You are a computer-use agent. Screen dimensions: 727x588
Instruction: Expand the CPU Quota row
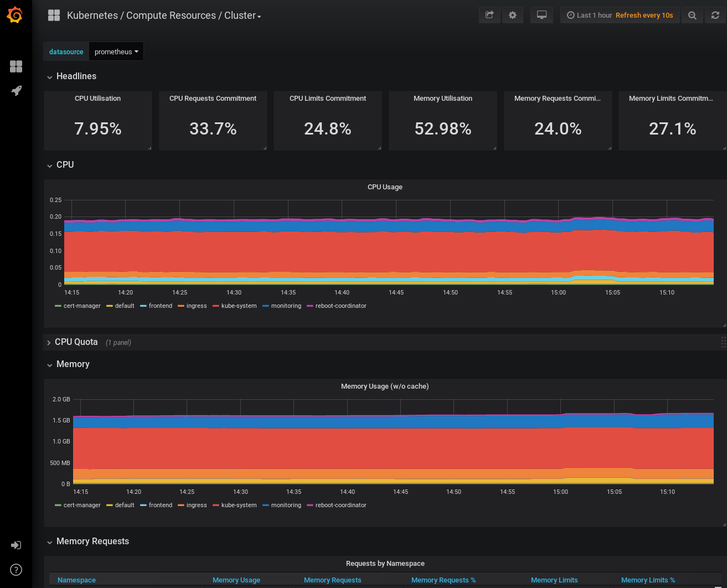(76, 342)
